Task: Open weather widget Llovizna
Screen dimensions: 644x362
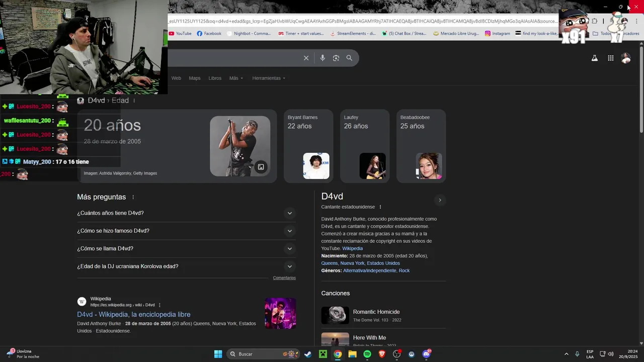Action: coord(23,354)
